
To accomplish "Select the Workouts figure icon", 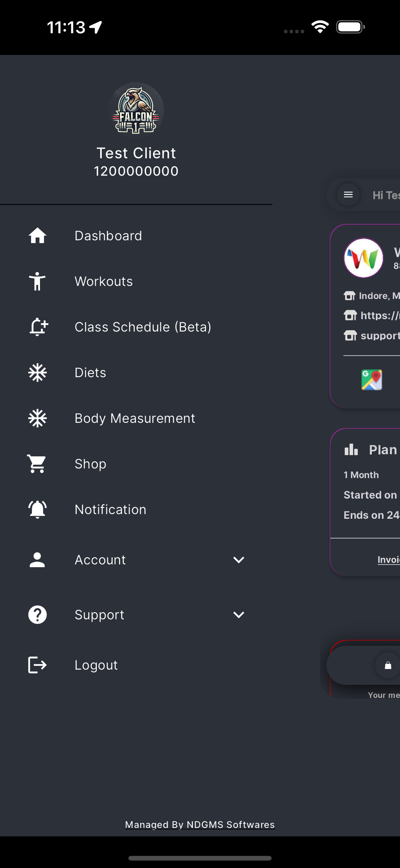I will [x=38, y=281].
